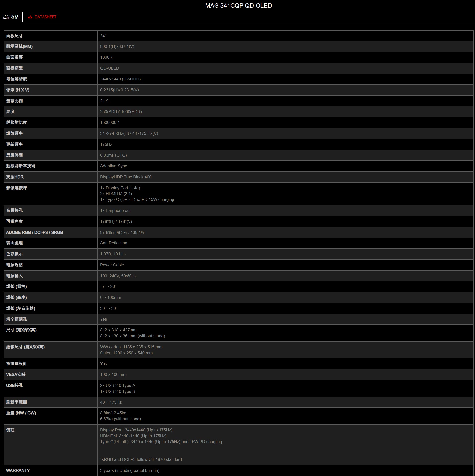475x476 pixels.
Task: Click the 0 ~ 100mm height adjustment value
Action: (x=111, y=297)
